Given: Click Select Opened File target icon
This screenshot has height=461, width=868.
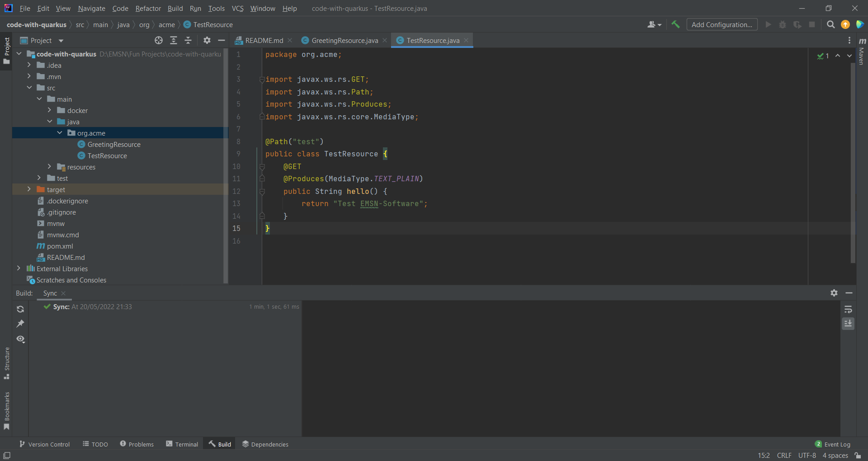Looking at the screenshot, I should click(x=159, y=40).
